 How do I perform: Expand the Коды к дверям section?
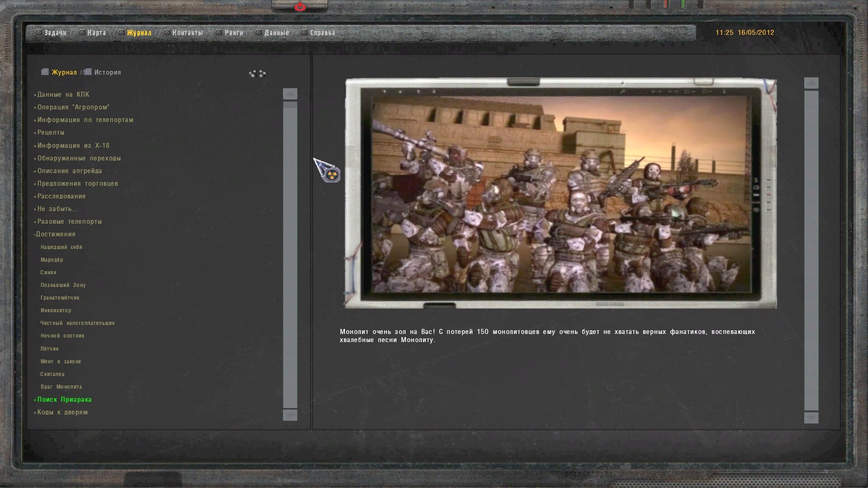coord(61,412)
